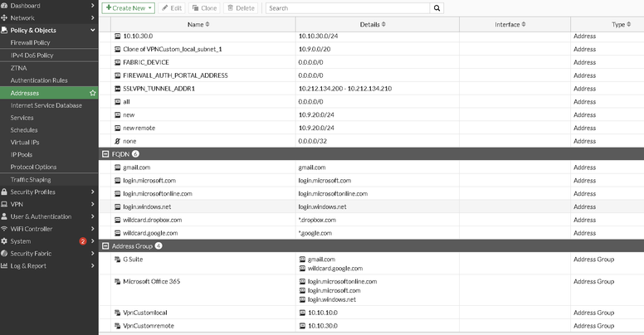The width and height of the screenshot is (644, 335).
Task: Click the group icon beside VpnCustomremote
Action: pyautogui.click(x=118, y=326)
